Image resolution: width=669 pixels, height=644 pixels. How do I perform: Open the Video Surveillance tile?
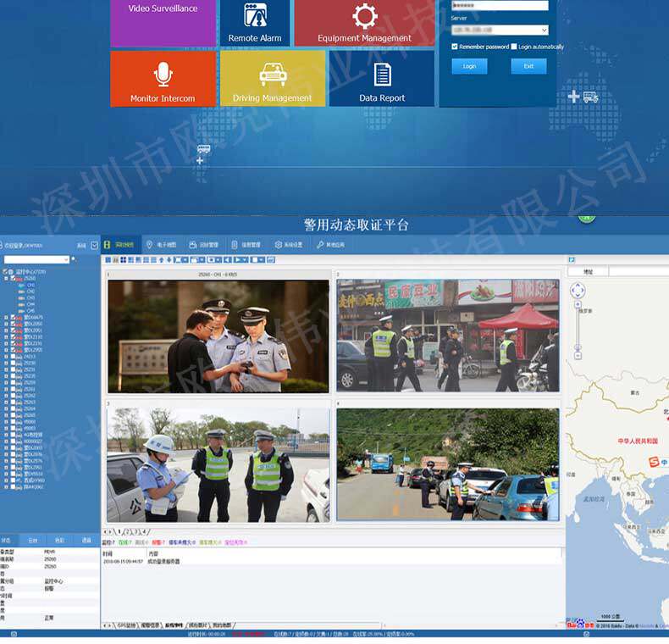(x=163, y=23)
